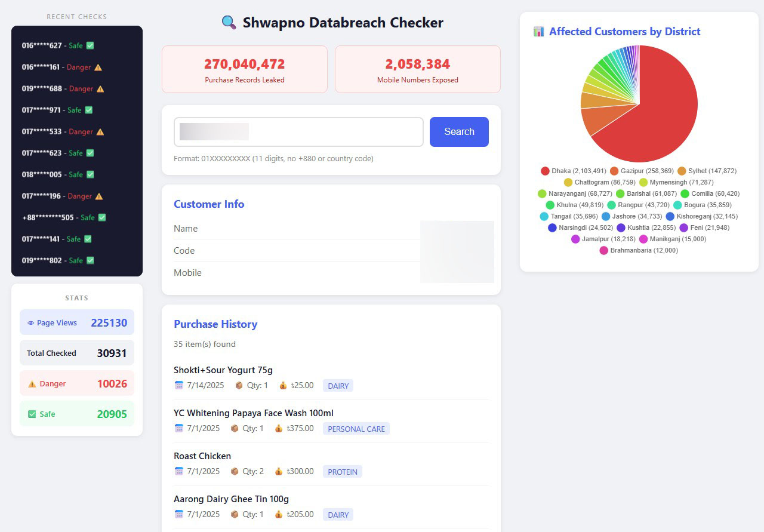
Task: Click the pink Brahmanbaria legend dot
Action: point(604,251)
